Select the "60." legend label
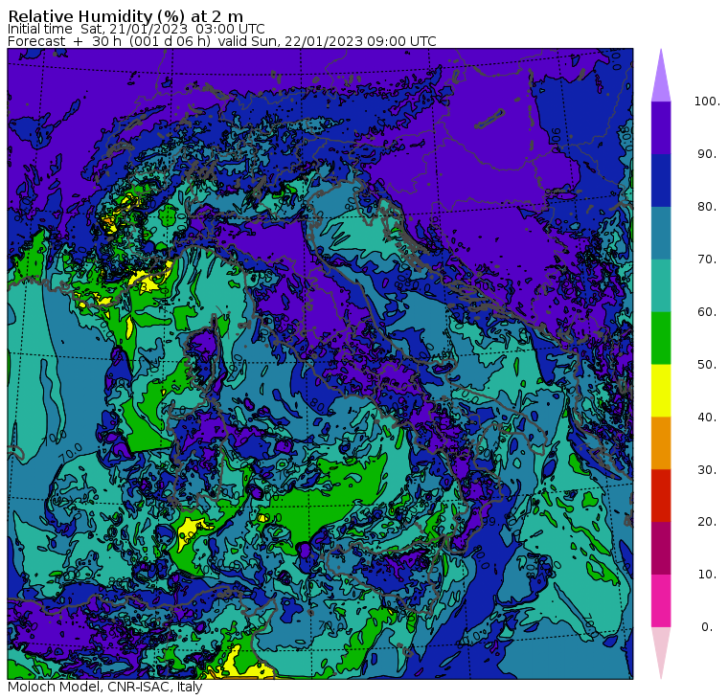Screen dimensions: 728x700 [x=707, y=311]
